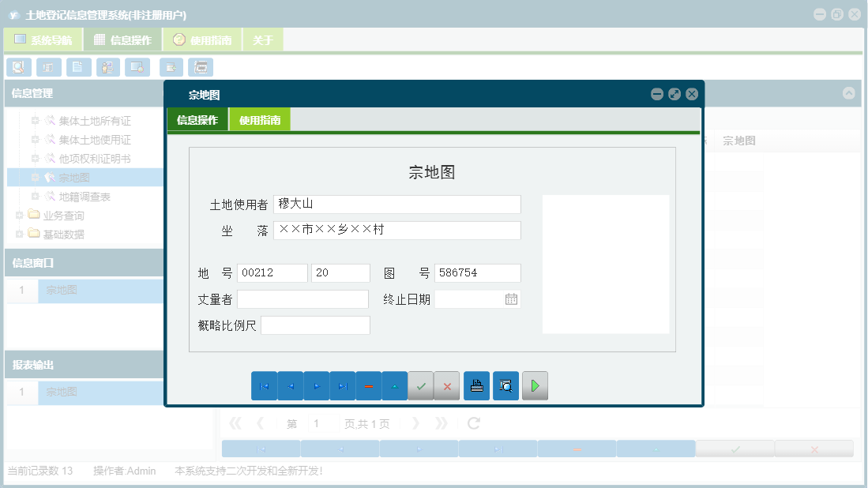The width and height of the screenshot is (868, 488).
Task: Collapse the right panel using top chevron
Action: pos(850,93)
